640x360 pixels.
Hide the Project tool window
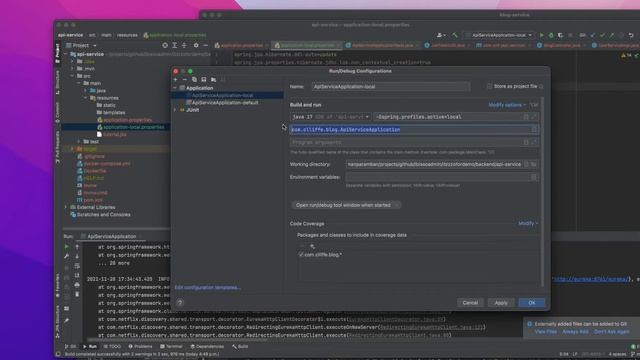point(205,45)
